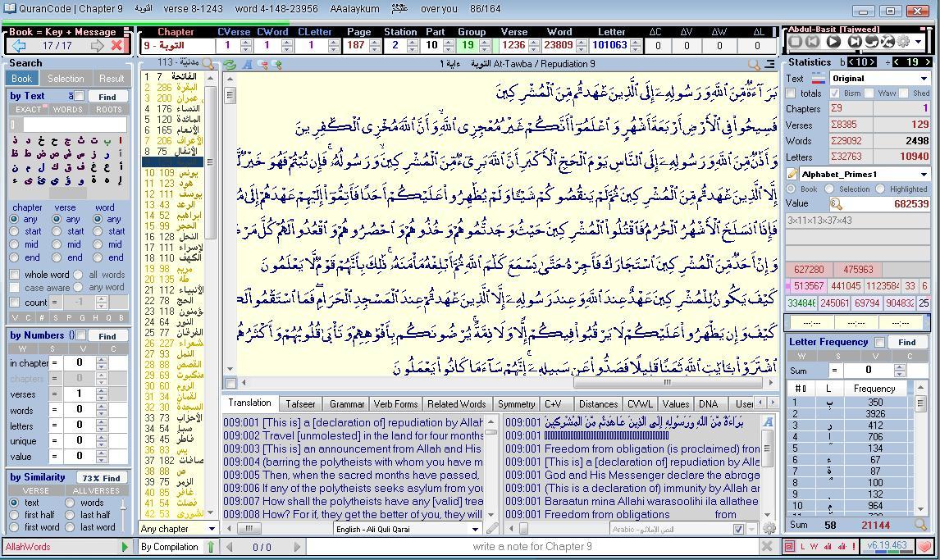Expand the Alphabet_Primes1 numerology dropdown

coord(923,174)
